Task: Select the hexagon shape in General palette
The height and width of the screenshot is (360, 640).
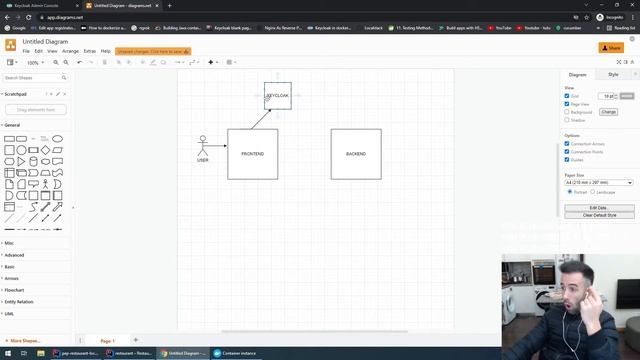Action: (x=9, y=161)
